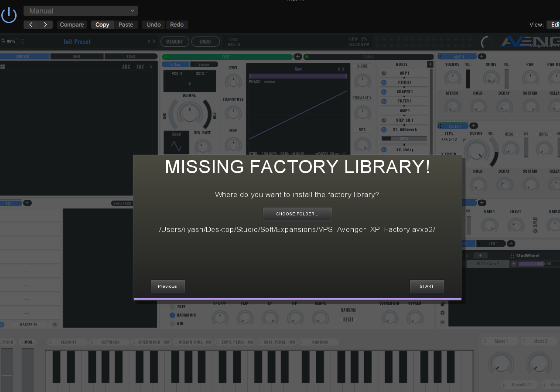Open the DRUMS tab

pos(369,57)
